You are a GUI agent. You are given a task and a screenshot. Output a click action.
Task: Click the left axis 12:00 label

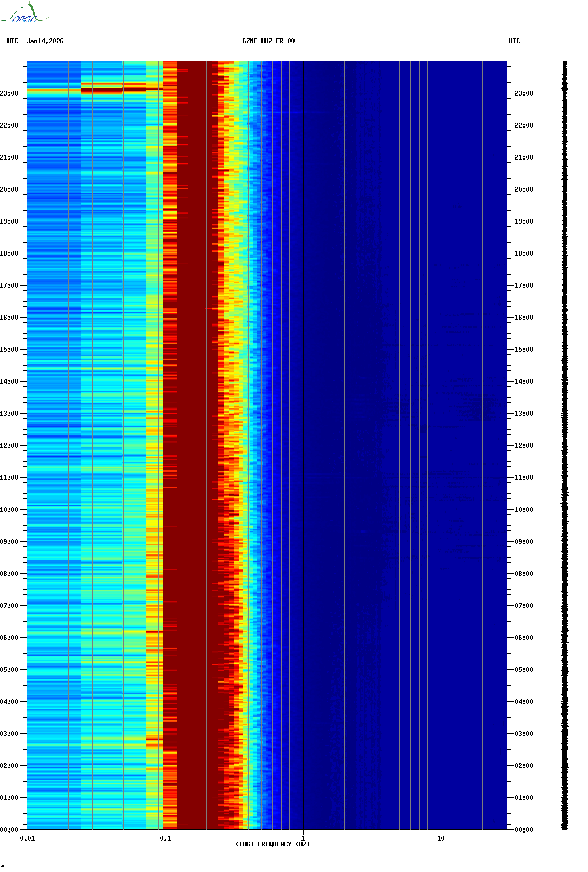pos(9,446)
